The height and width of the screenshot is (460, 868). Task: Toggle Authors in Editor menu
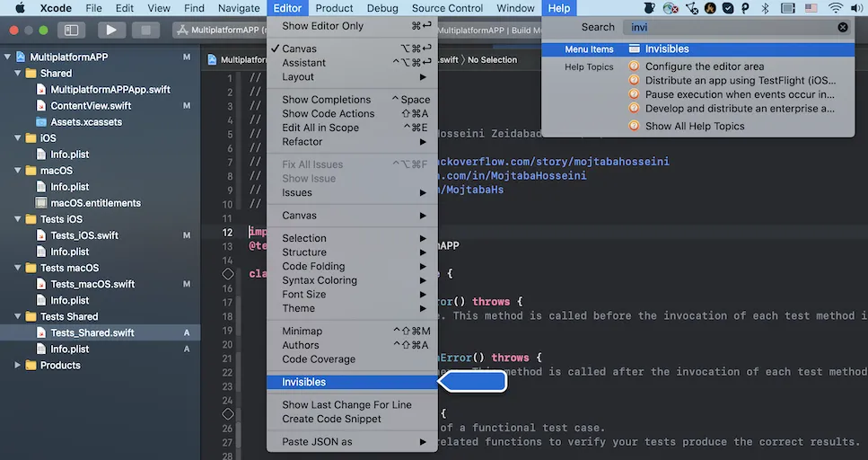pyautogui.click(x=352, y=345)
